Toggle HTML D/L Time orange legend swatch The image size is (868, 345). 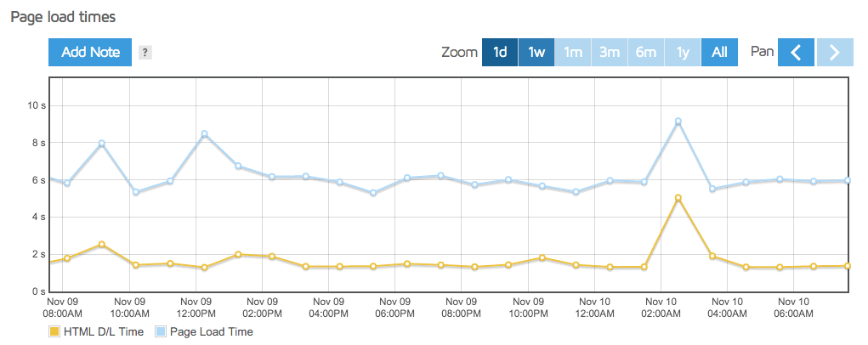55,332
